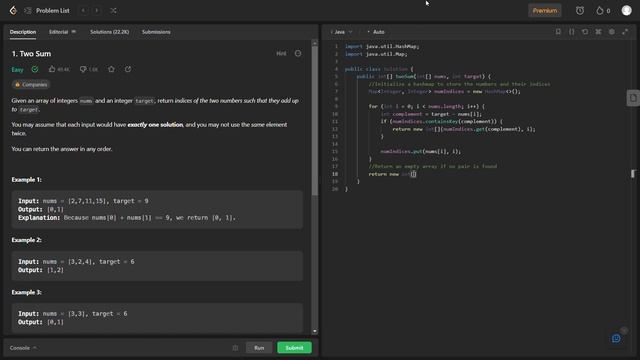Click the LeetCode logo icon
The width and height of the screenshot is (640, 360).
coord(13,11)
